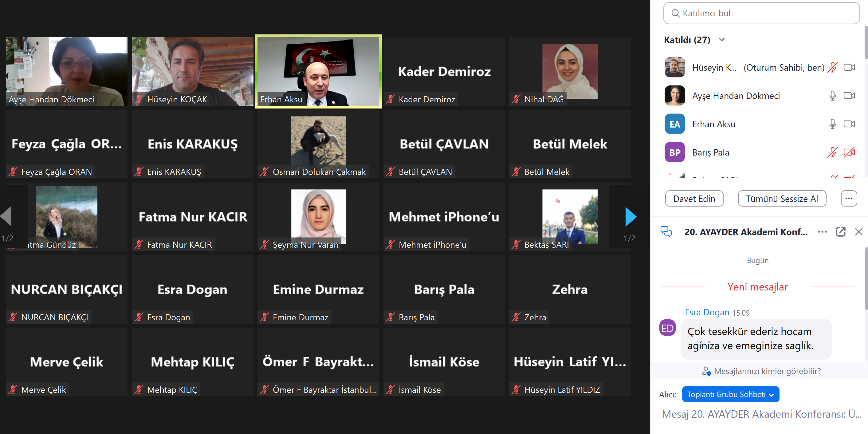The width and height of the screenshot is (868, 434).
Task: Click Ayşe Handan Dökmeci's camera icon
Action: pyautogui.click(x=849, y=96)
